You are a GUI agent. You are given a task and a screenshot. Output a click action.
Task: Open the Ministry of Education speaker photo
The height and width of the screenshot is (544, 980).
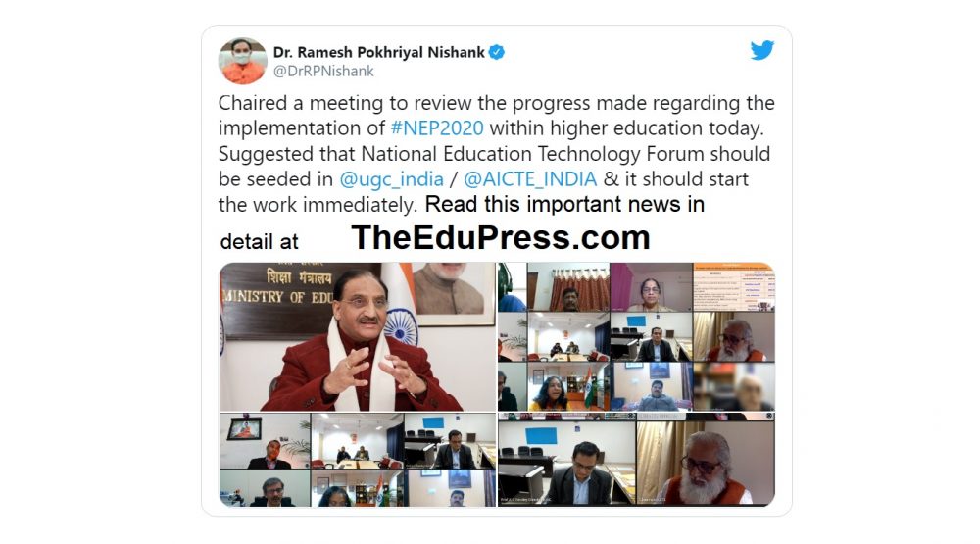[358, 336]
